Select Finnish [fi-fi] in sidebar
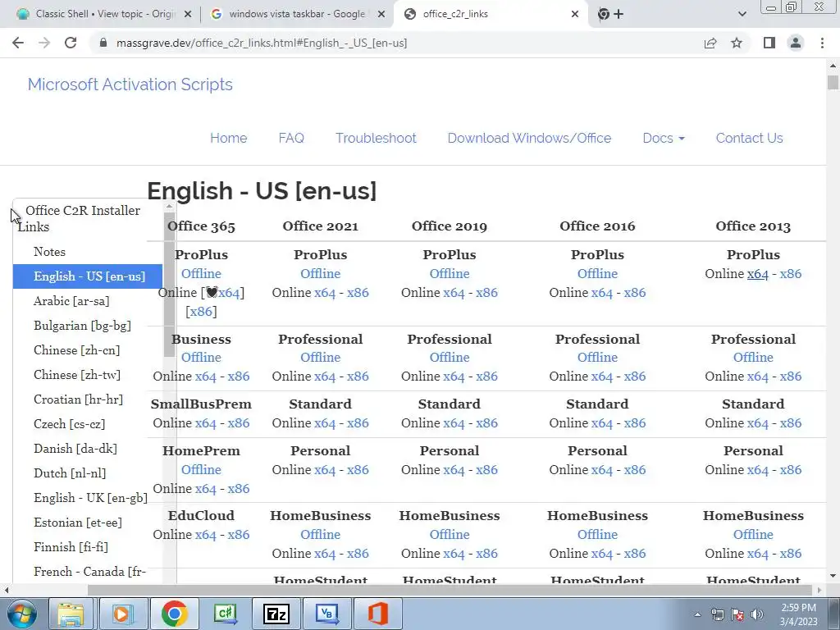The width and height of the screenshot is (840, 630). click(x=71, y=547)
